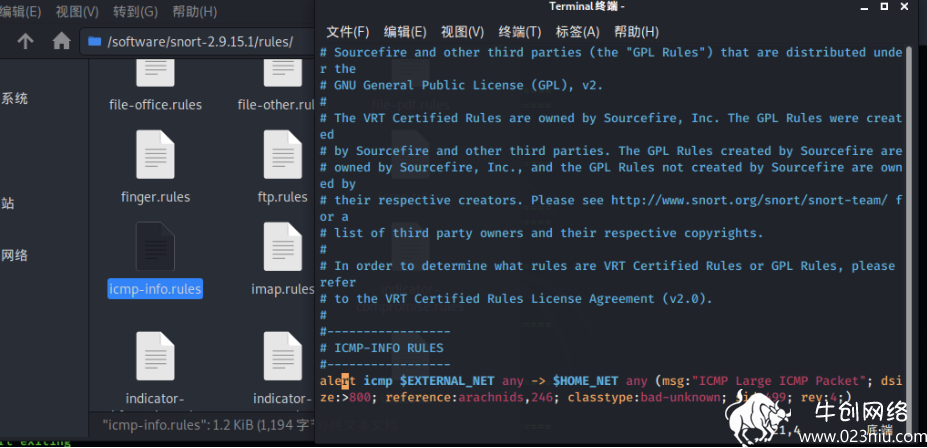Viewport: 927px width, 448px height.
Task: Open file manager 视图(V) menu
Action: coord(77,11)
